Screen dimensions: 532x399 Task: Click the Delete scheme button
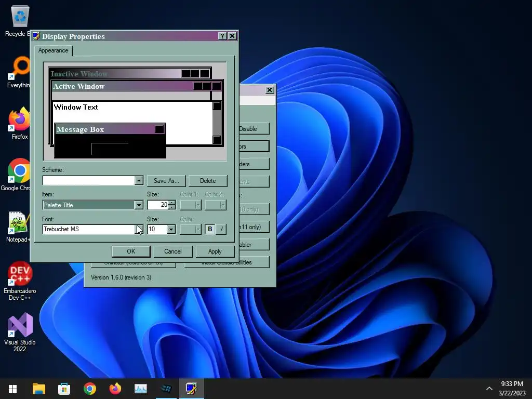click(x=208, y=181)
